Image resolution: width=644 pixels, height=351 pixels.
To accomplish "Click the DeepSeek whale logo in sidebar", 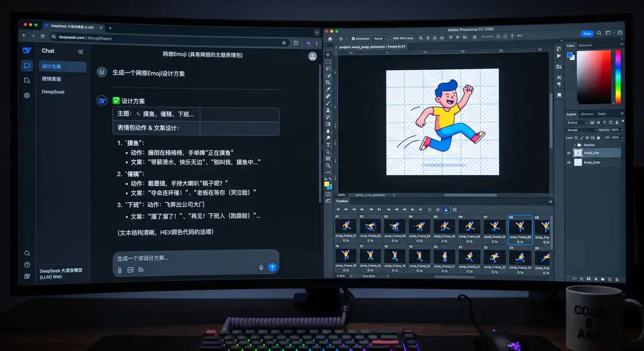I will tap(27, 50).
